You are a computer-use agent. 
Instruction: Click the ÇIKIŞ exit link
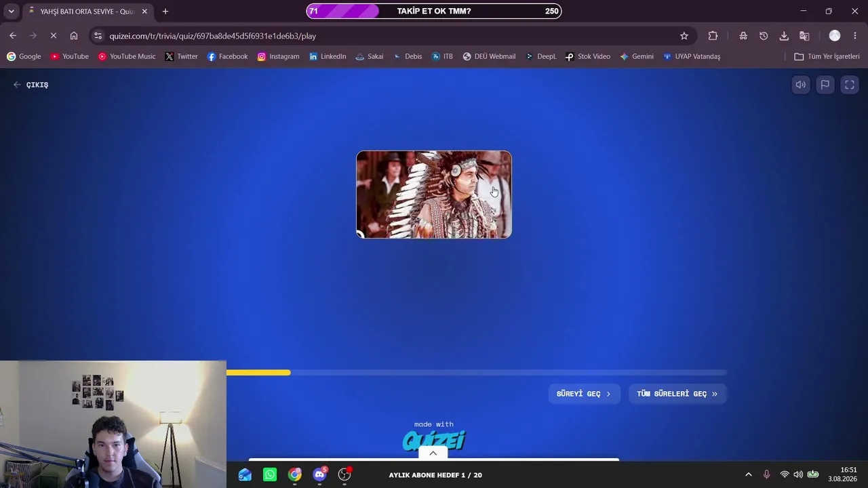[x=31, y=85]
